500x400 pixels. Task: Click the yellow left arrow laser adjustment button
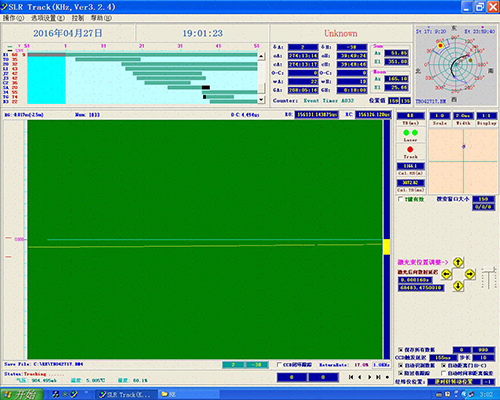click(x=446, y=274)
